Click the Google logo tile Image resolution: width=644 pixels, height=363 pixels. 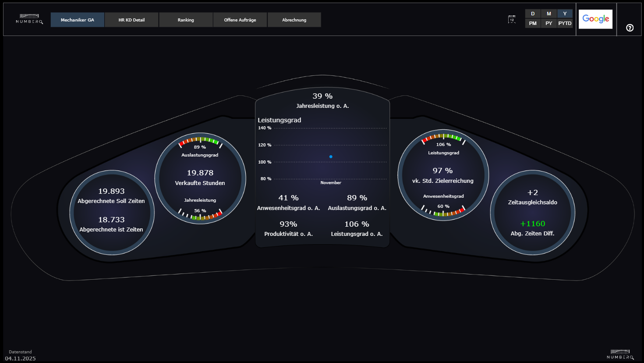point(595,19)
